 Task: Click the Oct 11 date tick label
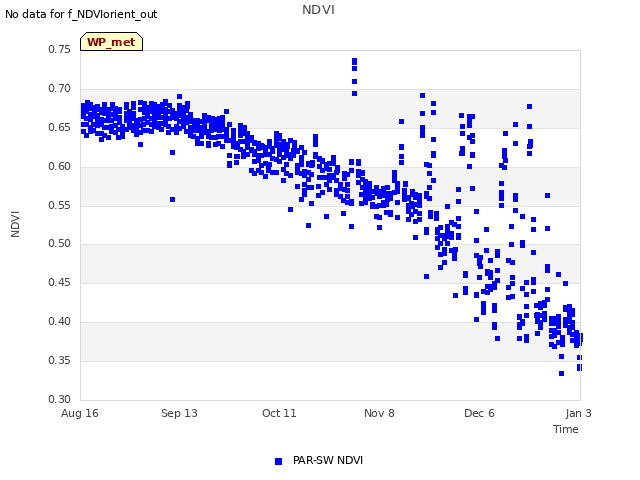point(279,413)
